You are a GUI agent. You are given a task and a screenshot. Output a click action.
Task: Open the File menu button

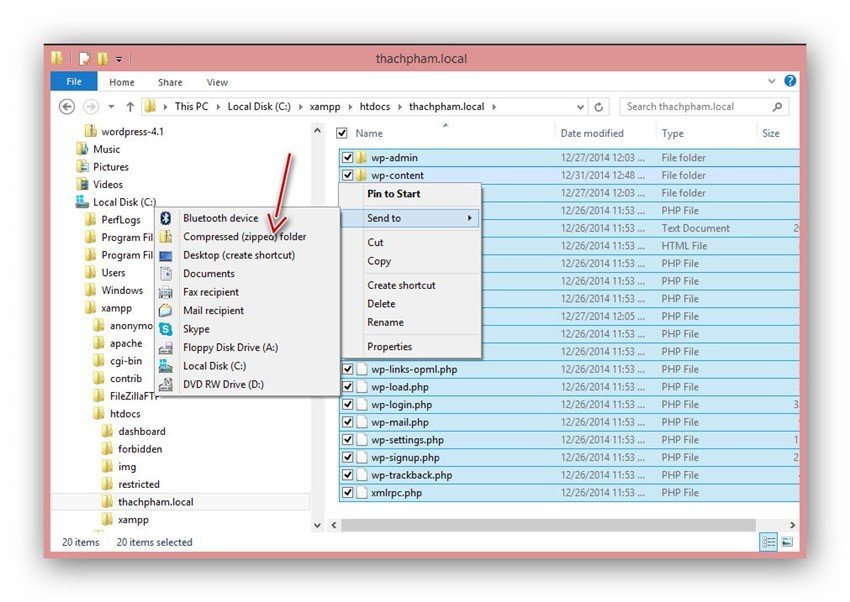(74, 82)
